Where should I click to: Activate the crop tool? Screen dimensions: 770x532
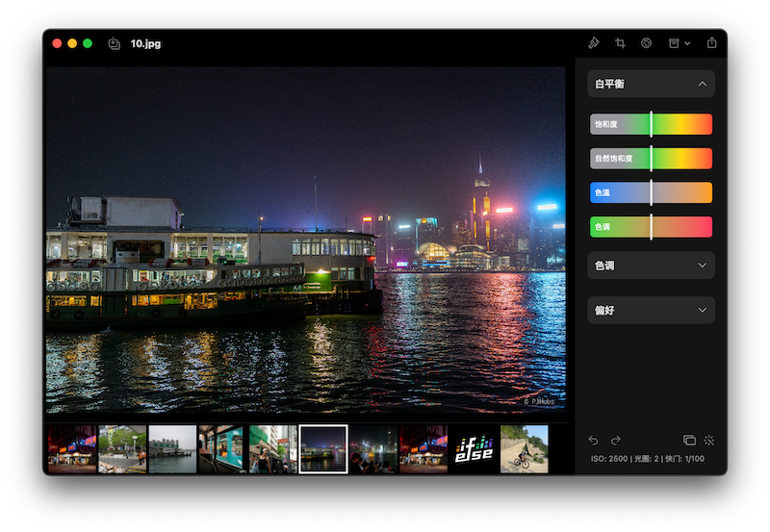point(621,43)
